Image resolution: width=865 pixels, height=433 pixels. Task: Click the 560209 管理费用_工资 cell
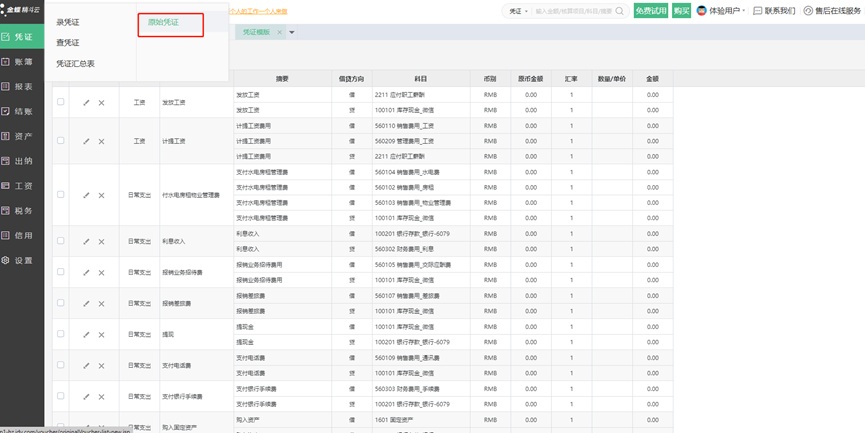421,141
